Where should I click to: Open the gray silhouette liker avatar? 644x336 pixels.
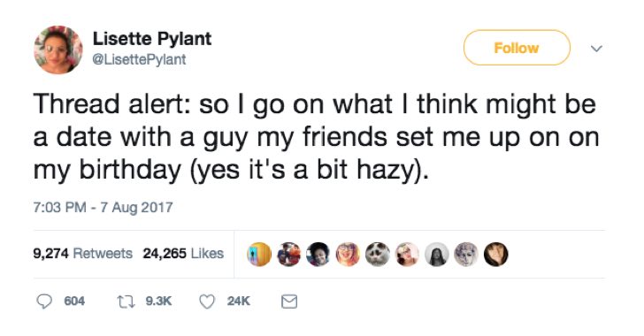437,255
